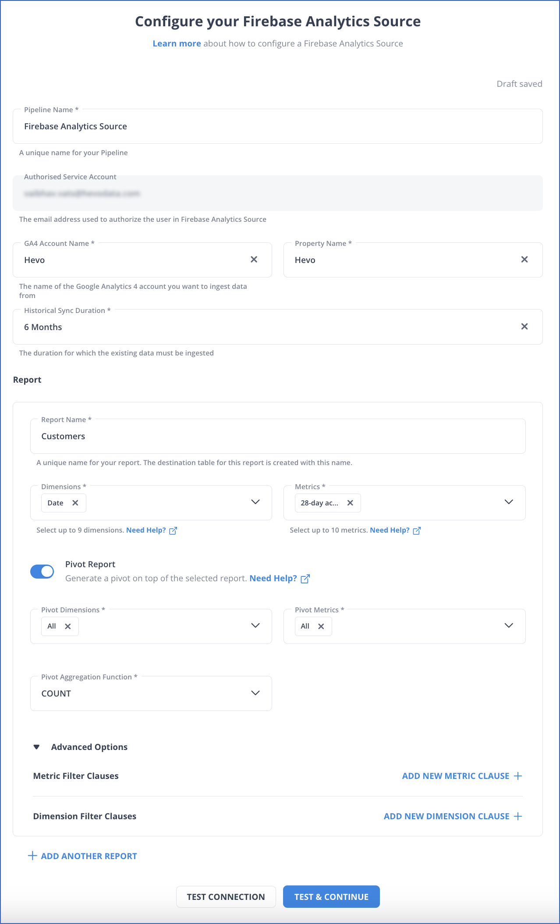The width and height of the screenshot is (560, 924).
Task: Click the Dimension Filter Clauses label
Action: tap(85, 816)
